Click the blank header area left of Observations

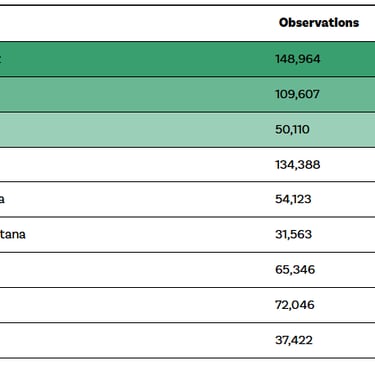pos(133,23)
